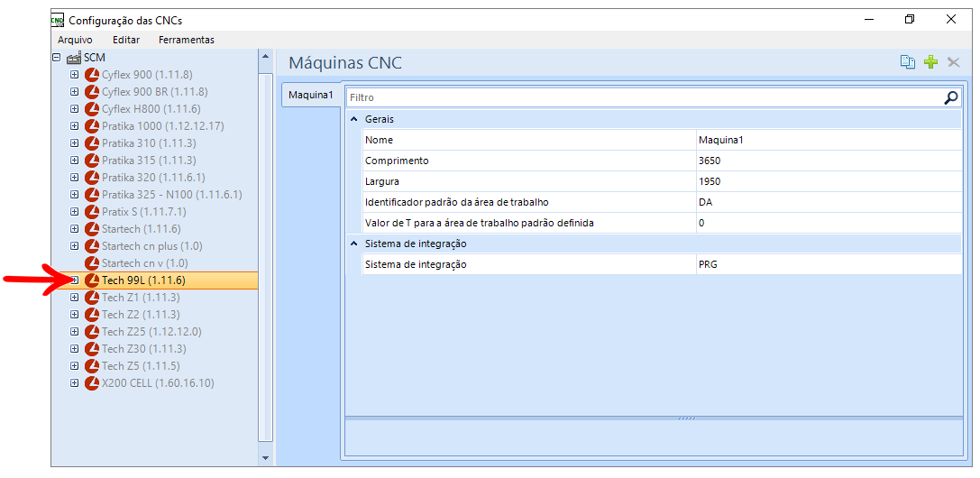Click the 'Identificador padrão da área de trabalho' label

tap(457, 202)
